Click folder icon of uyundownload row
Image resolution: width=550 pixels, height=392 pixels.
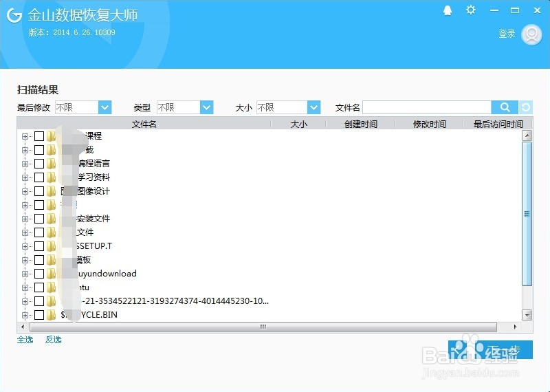tap(51, 274)
